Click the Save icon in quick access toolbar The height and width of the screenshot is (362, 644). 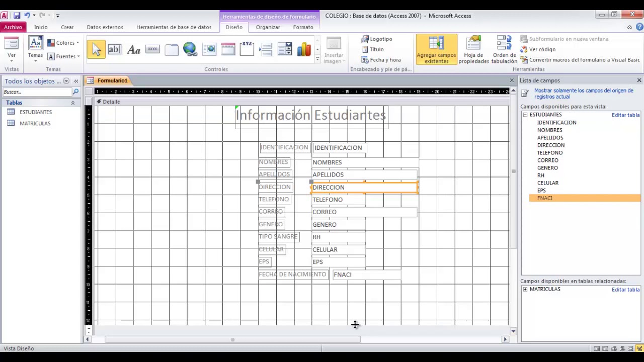(x=17, y=16)
